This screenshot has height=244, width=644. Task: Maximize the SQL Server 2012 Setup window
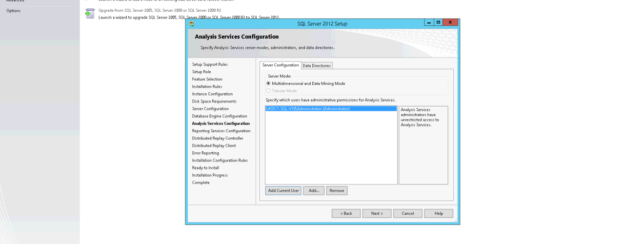[438, 23]
